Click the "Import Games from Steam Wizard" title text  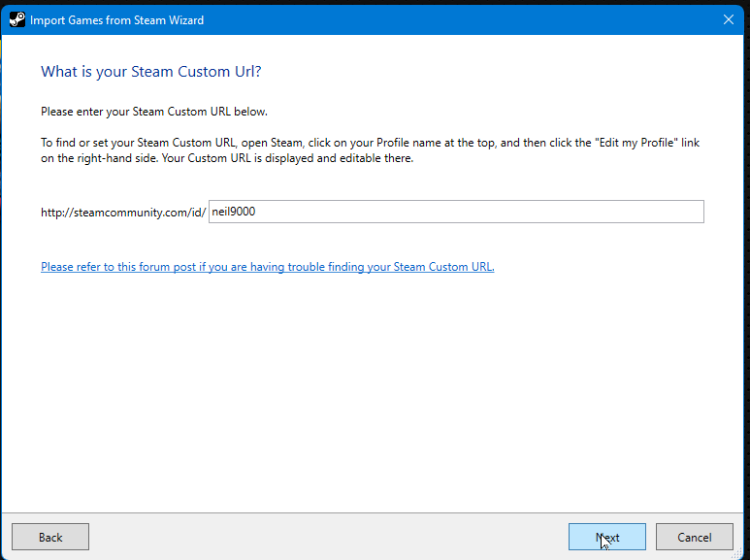point(116,20)
